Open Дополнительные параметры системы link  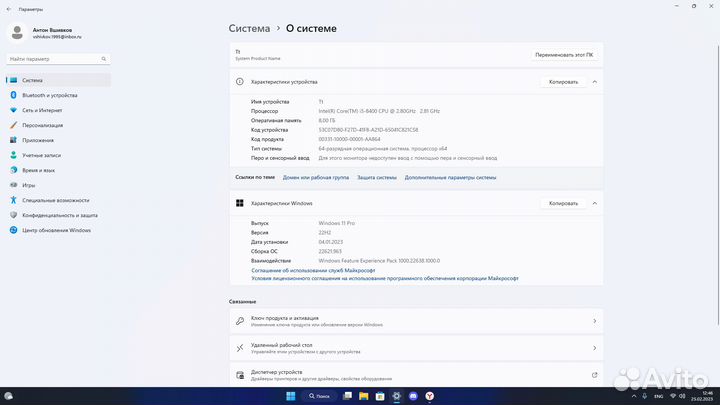point(450,177)
